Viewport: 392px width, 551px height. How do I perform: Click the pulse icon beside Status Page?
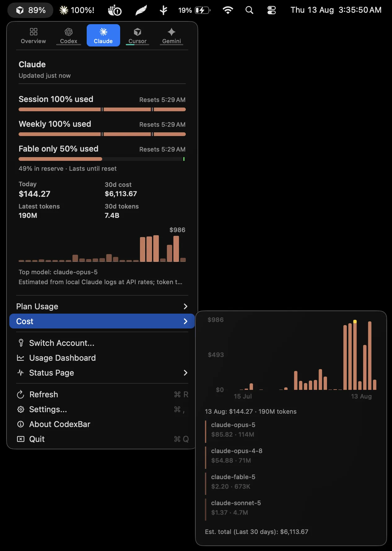tap(20, 373)
